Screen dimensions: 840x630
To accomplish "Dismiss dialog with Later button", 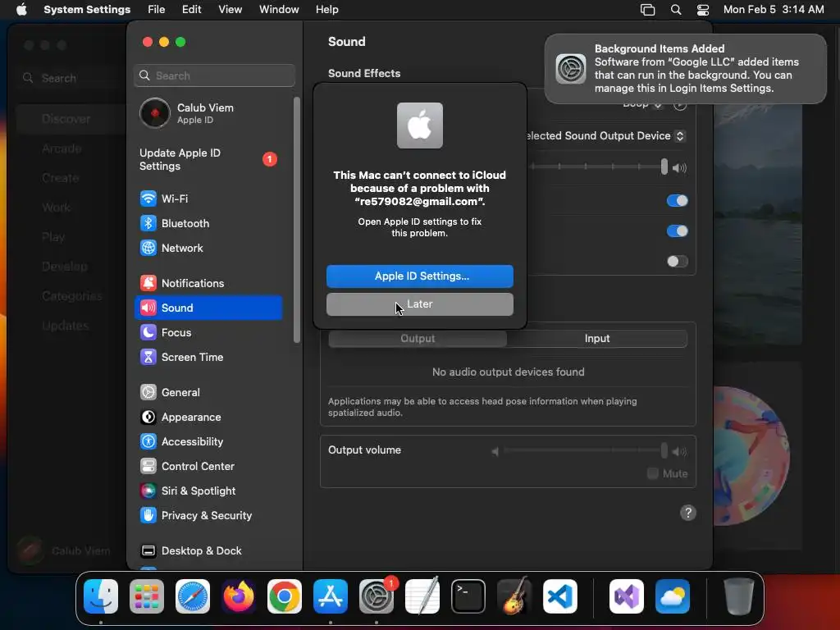I will click(420, 304).
